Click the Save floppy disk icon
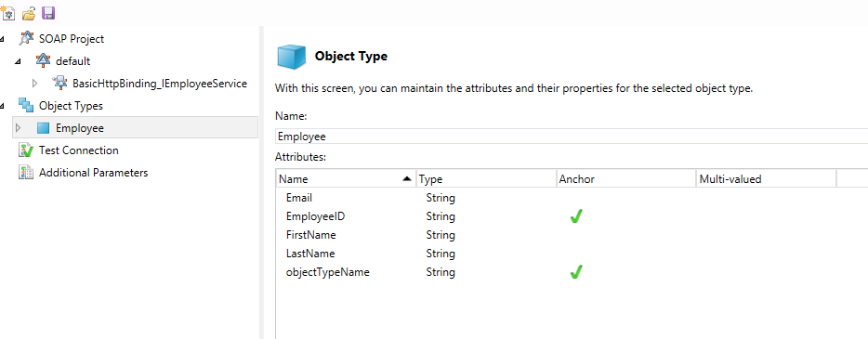 48,13
